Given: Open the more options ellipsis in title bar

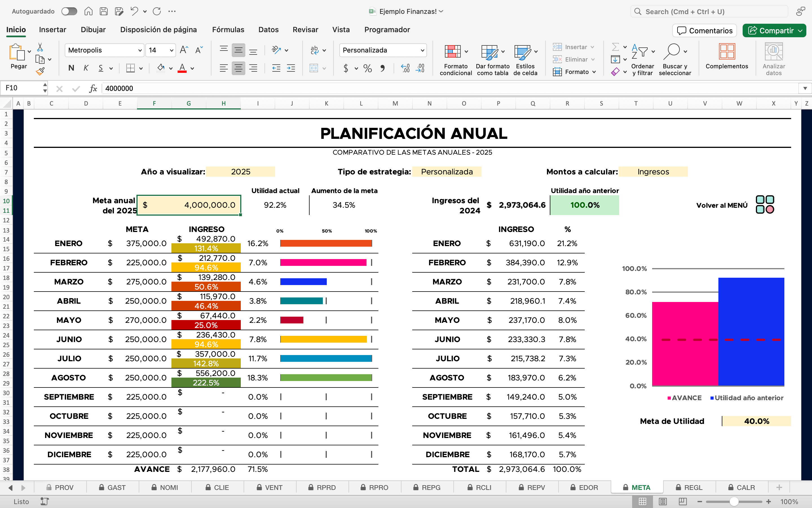Looking at the screenshot, I should [x=172, y=11].
